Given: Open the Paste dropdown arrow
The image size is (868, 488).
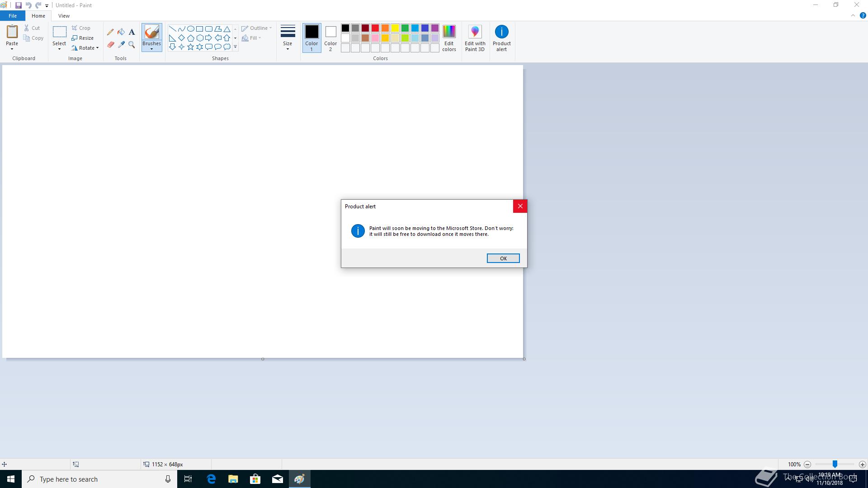Looking at the screenshot, I should pos(12,49).
